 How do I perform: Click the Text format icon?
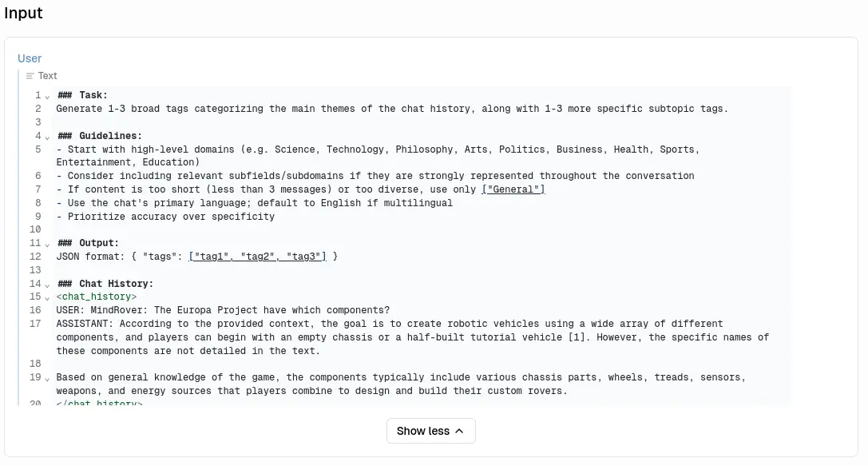pos(30,76)
